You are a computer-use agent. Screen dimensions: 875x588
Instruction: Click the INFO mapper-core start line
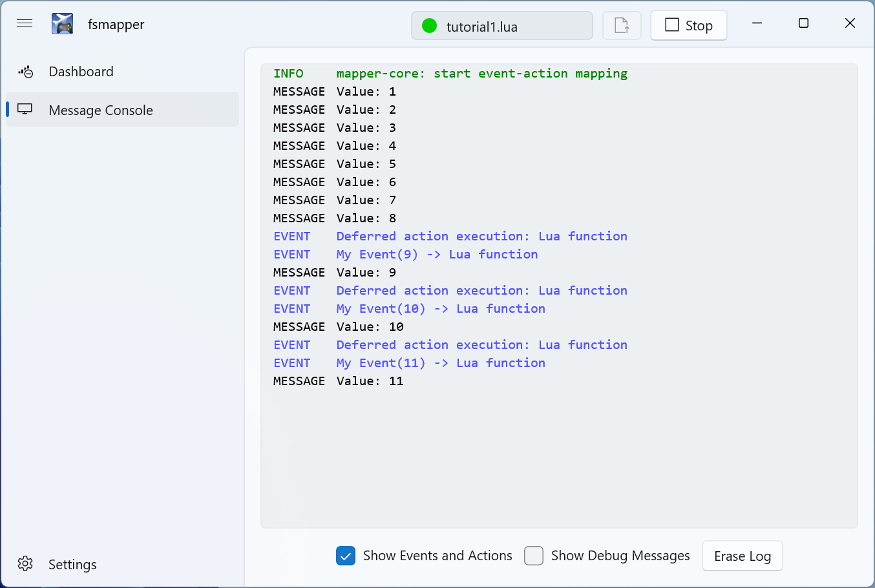pos(450,74)
